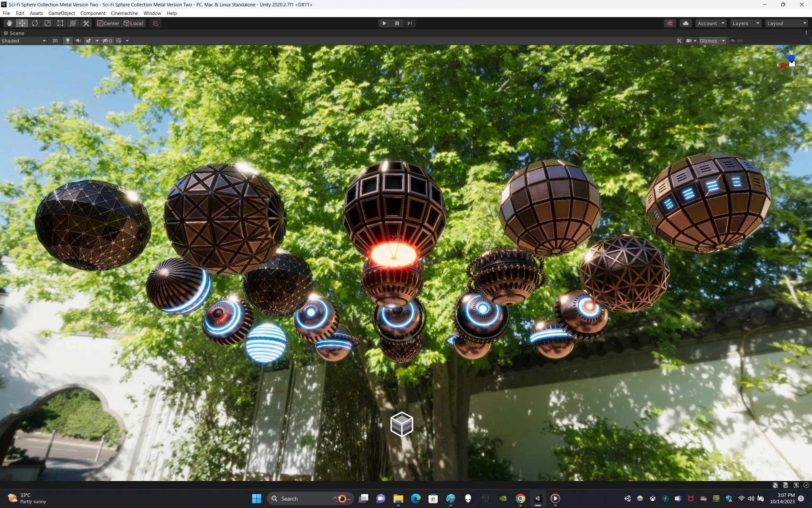Image resolution: width=812 pixels, height=508 pixels.
Task: Open the File menu
Action: coord(6,13)
